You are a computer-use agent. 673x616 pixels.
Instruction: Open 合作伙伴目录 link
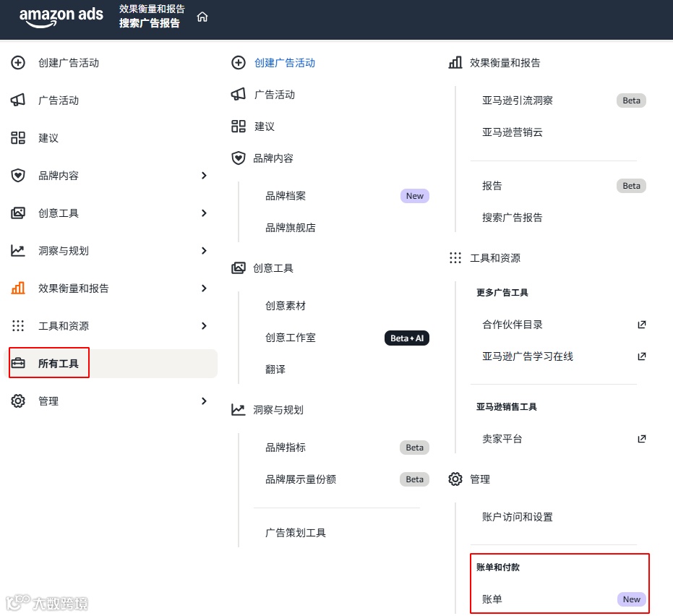513,325
